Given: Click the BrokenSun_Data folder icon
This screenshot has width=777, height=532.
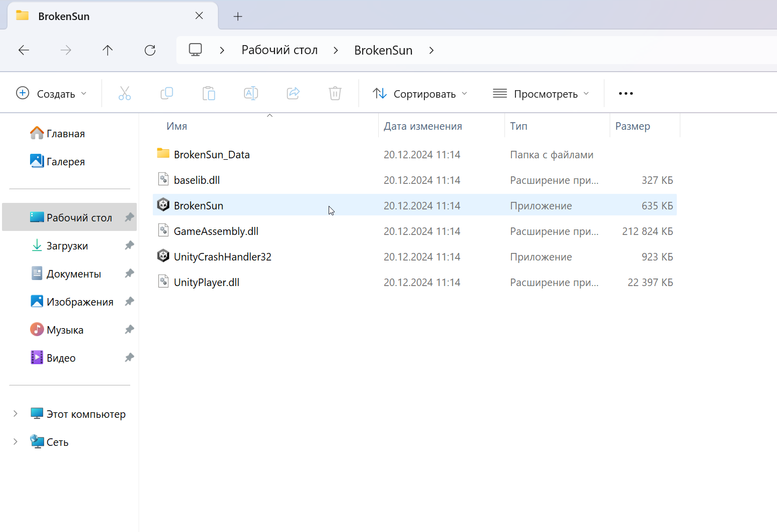Looking at the screenshot, I should click(163, 153).
